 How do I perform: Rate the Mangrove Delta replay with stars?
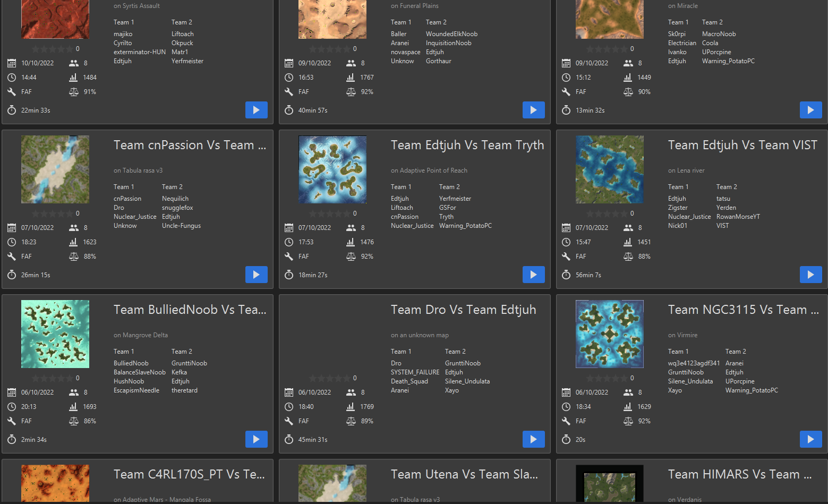52,378
